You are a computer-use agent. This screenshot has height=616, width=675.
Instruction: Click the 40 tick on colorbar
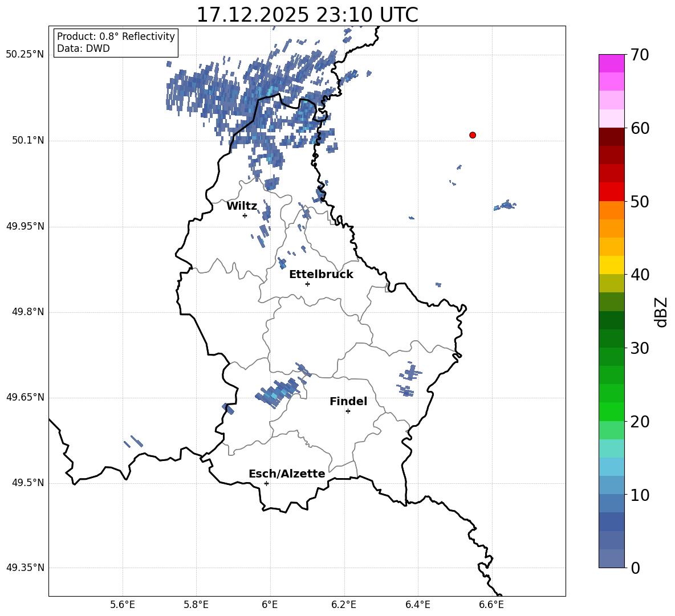pos(640,275)
